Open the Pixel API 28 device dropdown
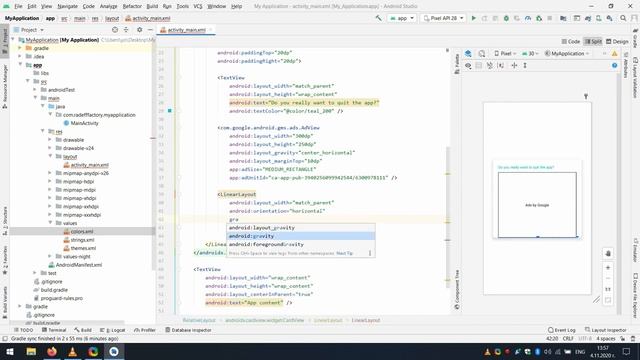The image size is (640, 360). click(443, 18)
